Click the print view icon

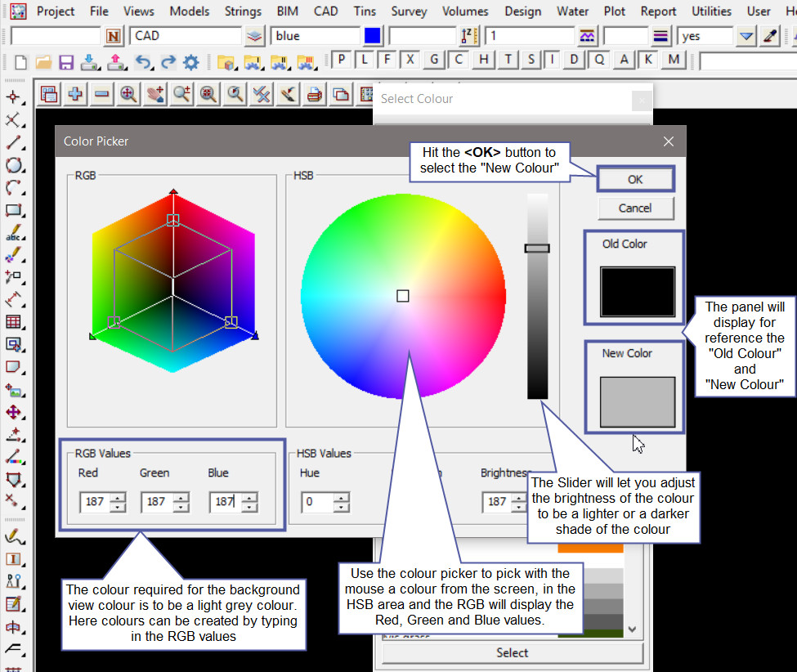coord(313,94)
